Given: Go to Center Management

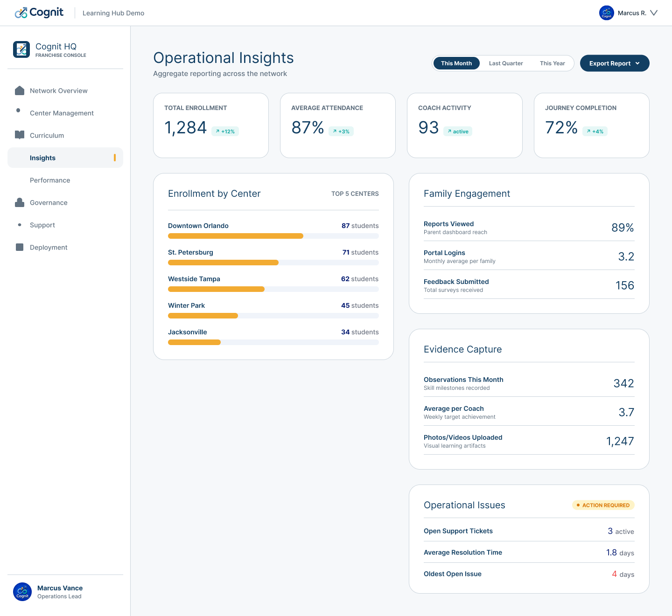Looking at the screenshot, I should coord(65,113).
